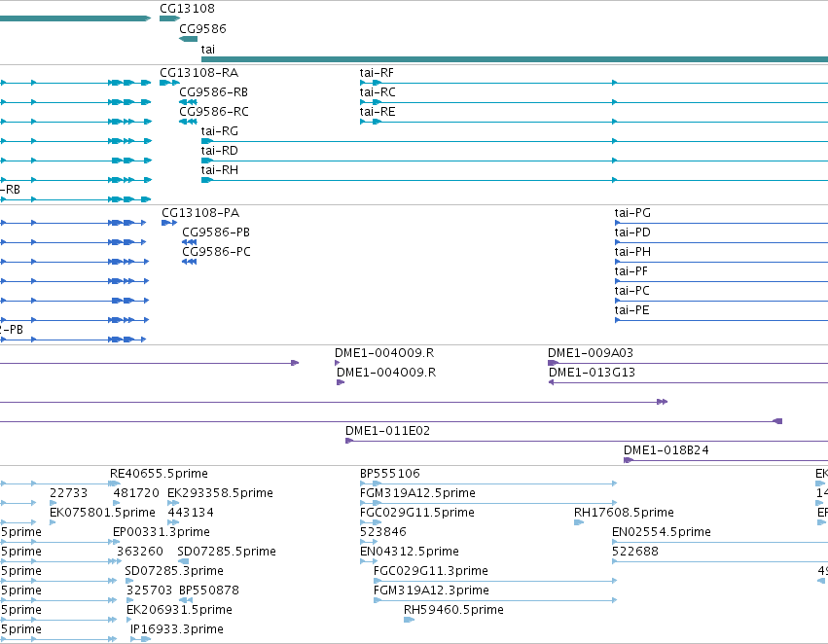Select EST 523846
Image resolution: width=828 pixels, height=644 pixels.
tap(382, 532)
